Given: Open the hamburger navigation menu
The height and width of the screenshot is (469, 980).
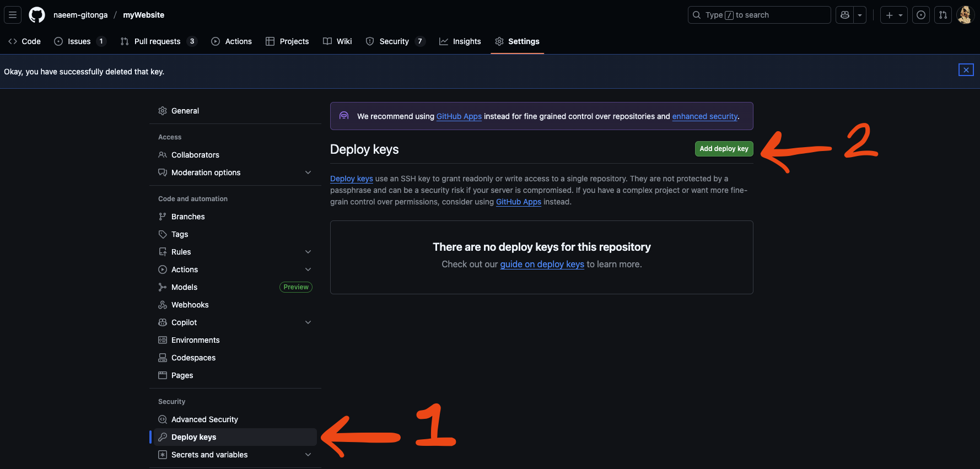Looking at the screenshot, I should 13,15.
